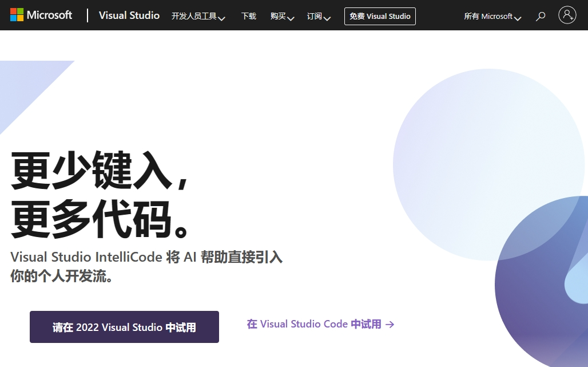Expand the chevron beside 购买
The height and width of the screenshot is (367, 588).
click(x=291, y=19)
